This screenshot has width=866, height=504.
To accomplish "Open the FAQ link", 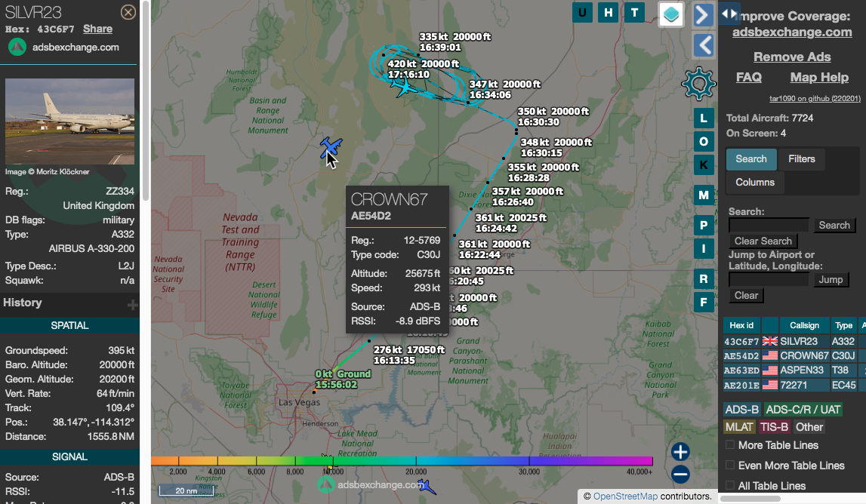I will point(748,77).
